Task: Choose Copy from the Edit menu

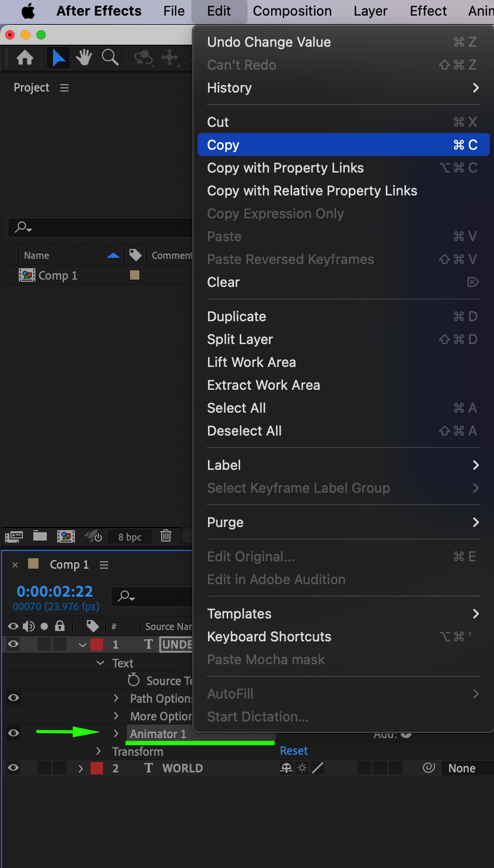Action: point(343,145)
